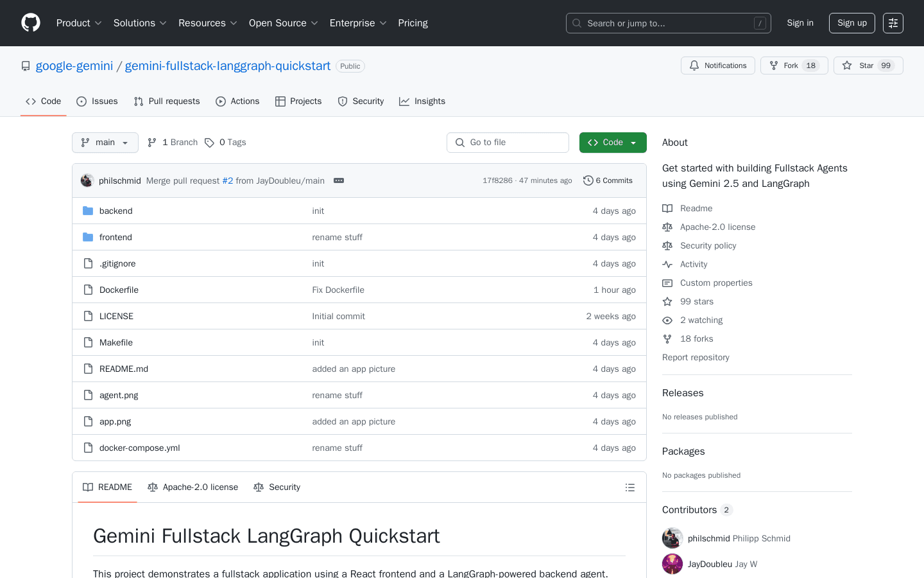Expand the commit message ellipsis

(x=338, y=180)
